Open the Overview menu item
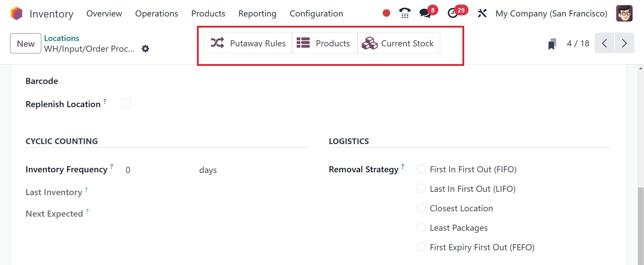Viewport: 644px width, 265px height. tap(104, 13)
